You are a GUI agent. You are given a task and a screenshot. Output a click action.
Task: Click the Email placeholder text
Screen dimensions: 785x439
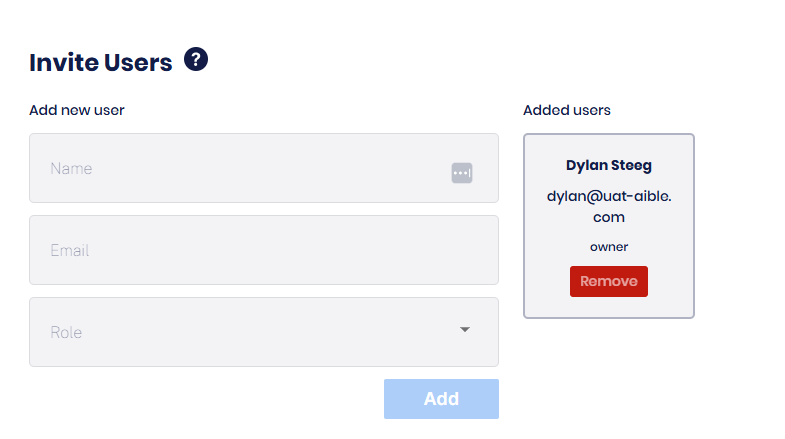(x=70, y=250)
